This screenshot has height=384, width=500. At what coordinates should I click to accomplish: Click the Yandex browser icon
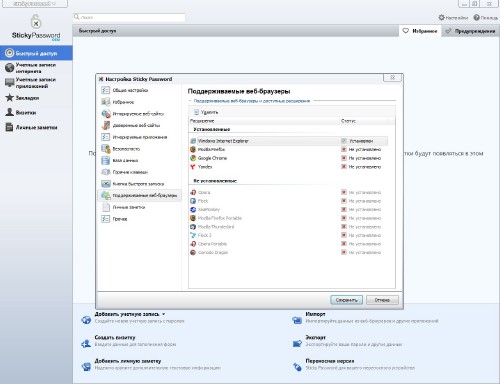[193, 167]
